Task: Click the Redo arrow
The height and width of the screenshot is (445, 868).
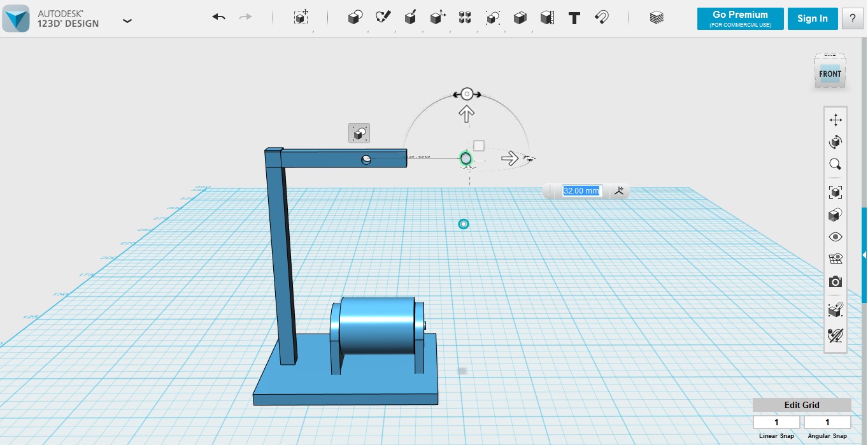Action: click(x=245, y=17)
